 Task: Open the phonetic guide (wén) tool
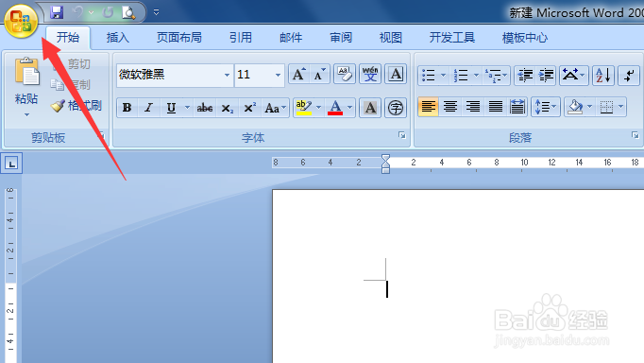(370, 75)
